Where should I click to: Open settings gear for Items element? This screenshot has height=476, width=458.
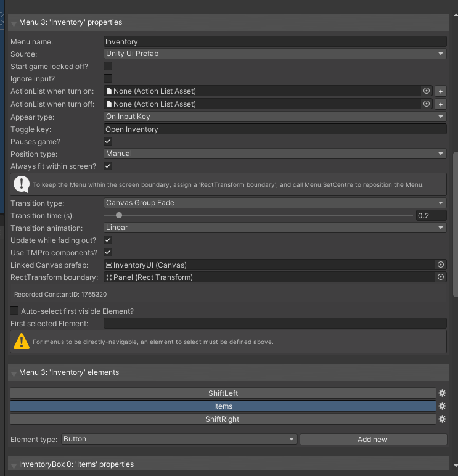click(x=442, y=406)
